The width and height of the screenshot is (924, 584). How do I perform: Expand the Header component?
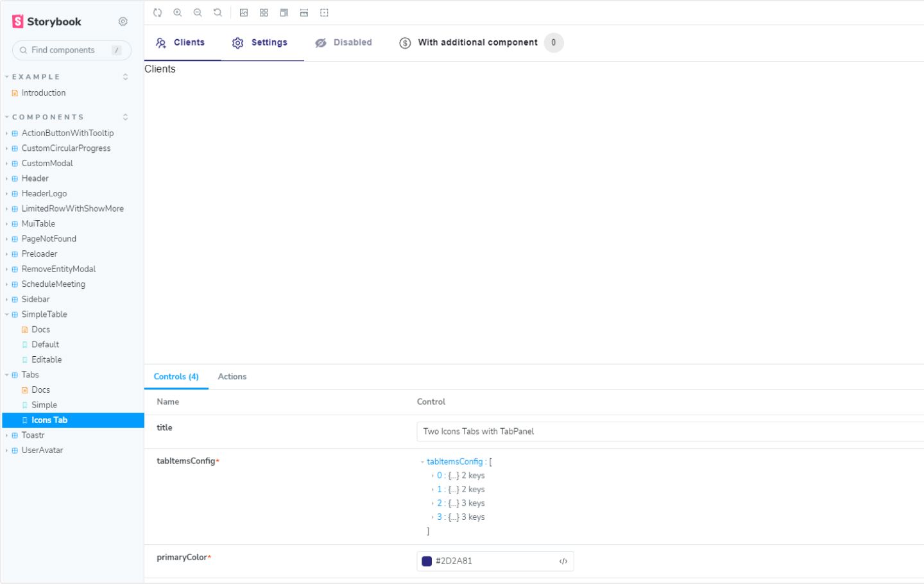pos(35,178)
